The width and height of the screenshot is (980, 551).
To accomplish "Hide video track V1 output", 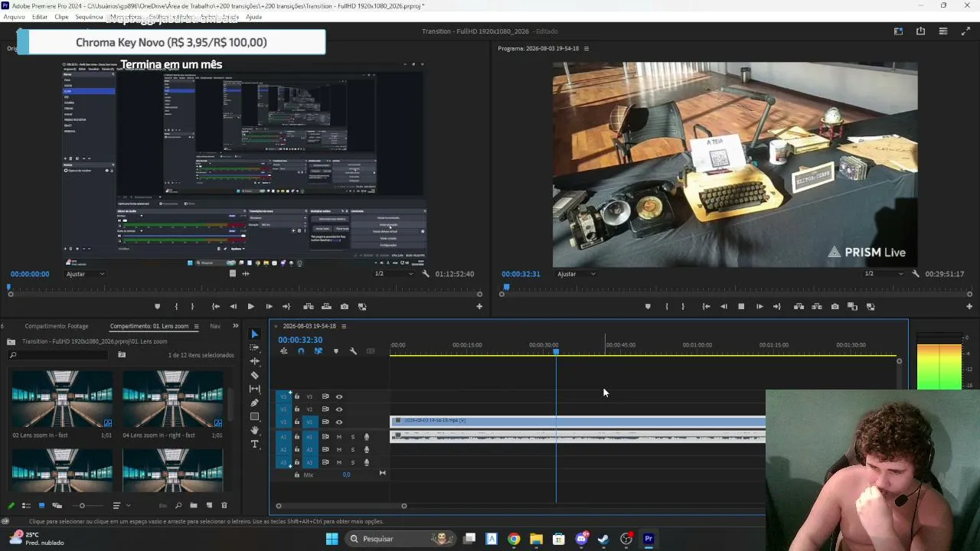I will click(x=339, y=422).
